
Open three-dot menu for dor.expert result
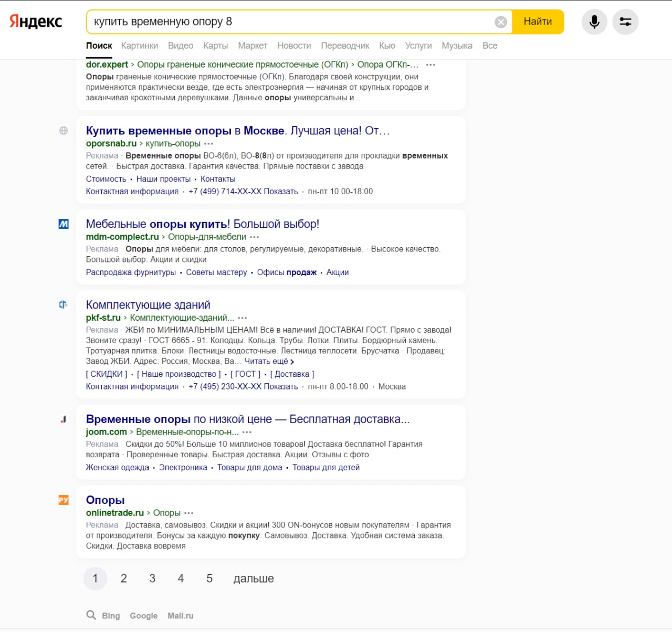point(430,65)
